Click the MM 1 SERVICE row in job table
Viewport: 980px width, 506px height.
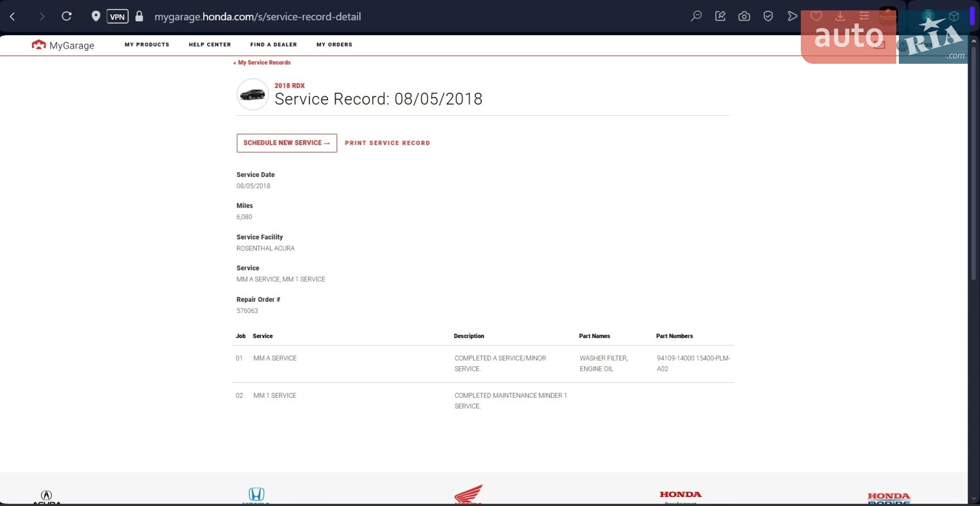[x=483, y=401]
